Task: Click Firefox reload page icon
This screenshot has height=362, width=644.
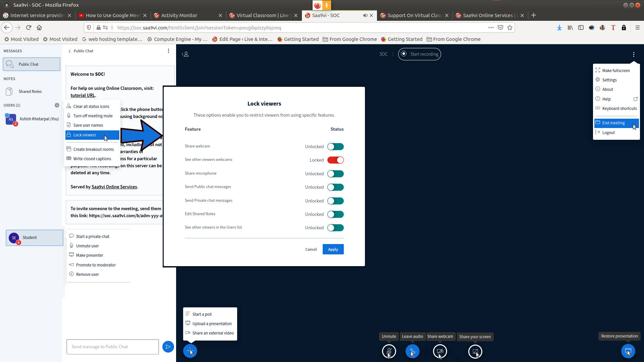Action: pyautogui.click(x=29, y=27)
